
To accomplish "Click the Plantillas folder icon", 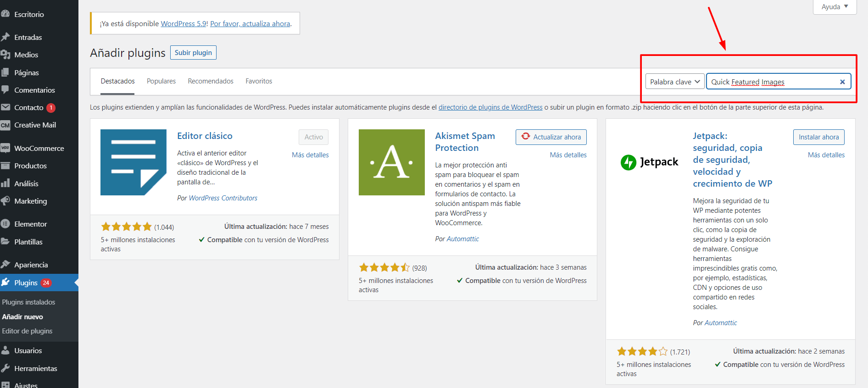I will (6, 242).
